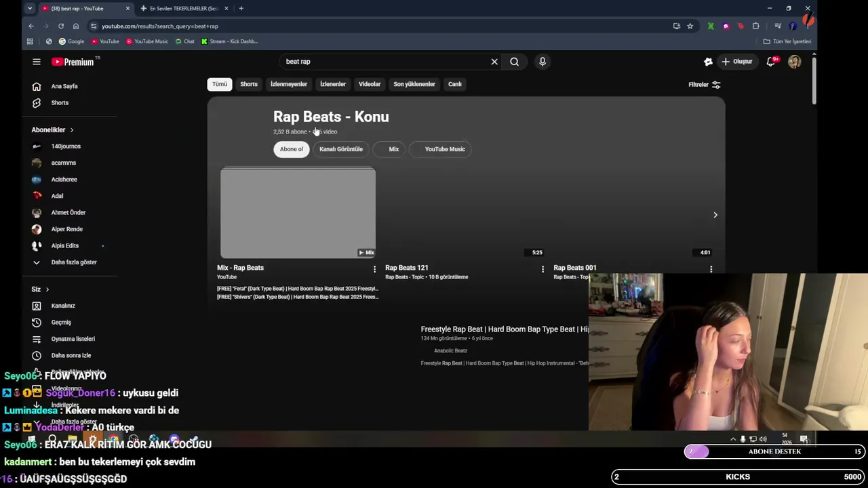Screen dimensions: 868x488
Task: Open Geçmiş watch history
Action: point(61,322)
